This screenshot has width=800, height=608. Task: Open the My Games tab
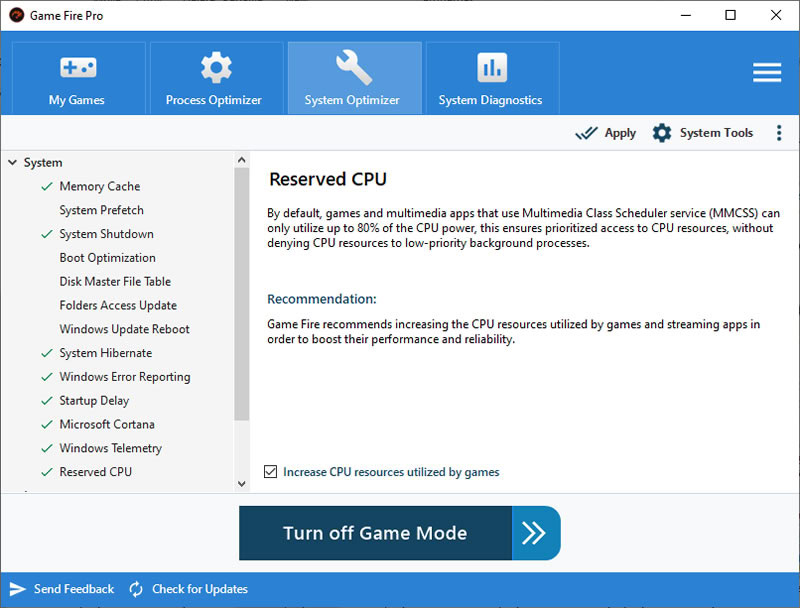(x=79, y=78)
